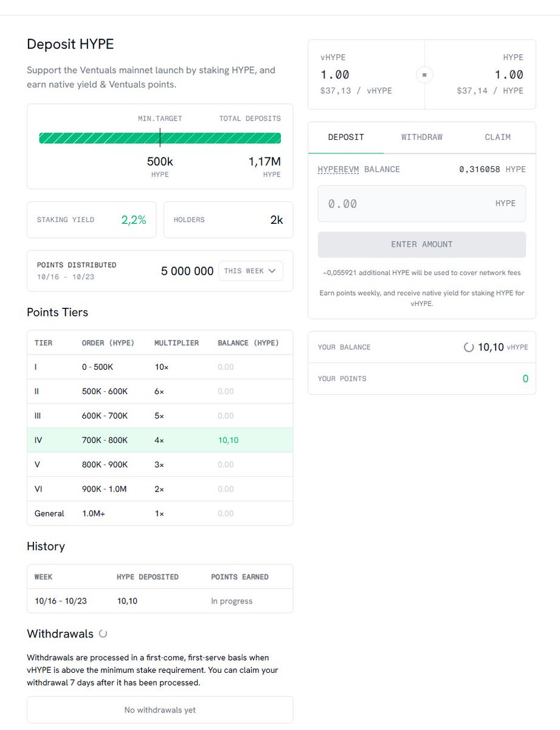Viewport: 560px width, 730px height.
Task: Open the THIS WEEK dropdown
Action: coord(251,271)
